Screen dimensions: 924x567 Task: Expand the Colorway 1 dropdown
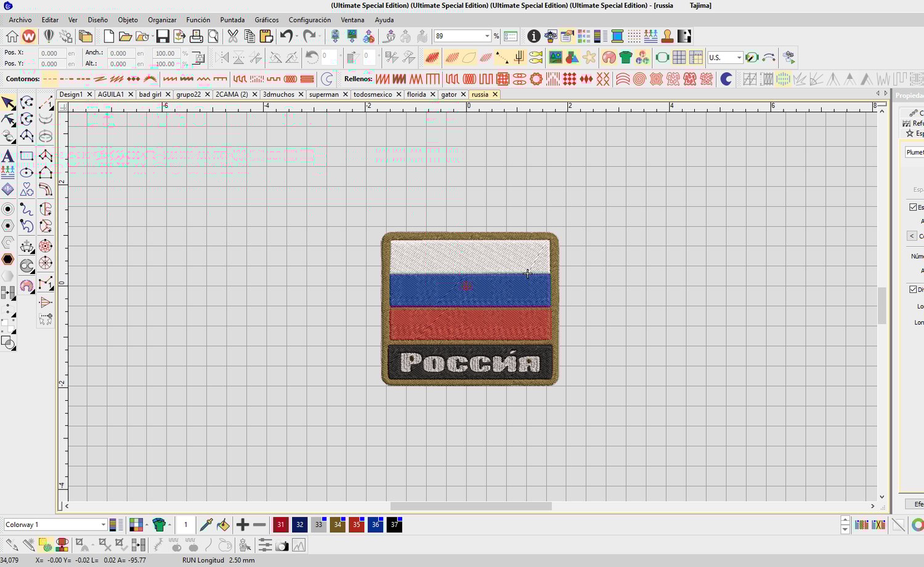(103, 525)
